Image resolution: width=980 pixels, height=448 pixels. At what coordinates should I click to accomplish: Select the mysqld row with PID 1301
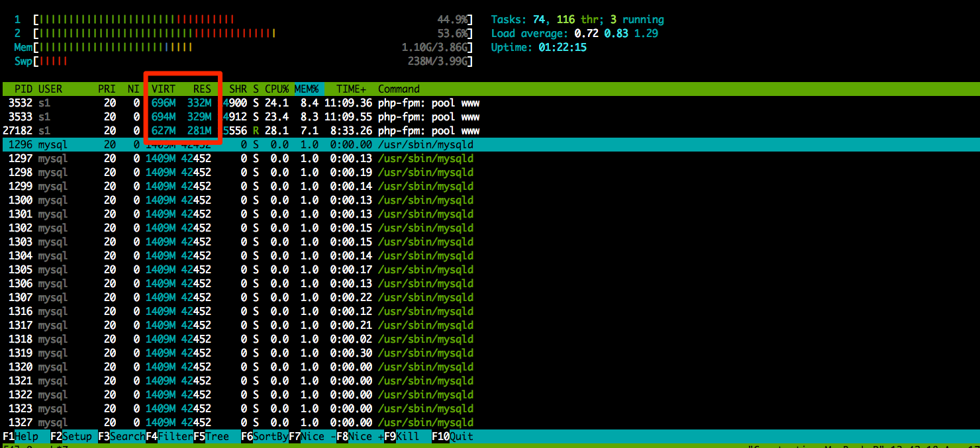click(x=490, y=214)
